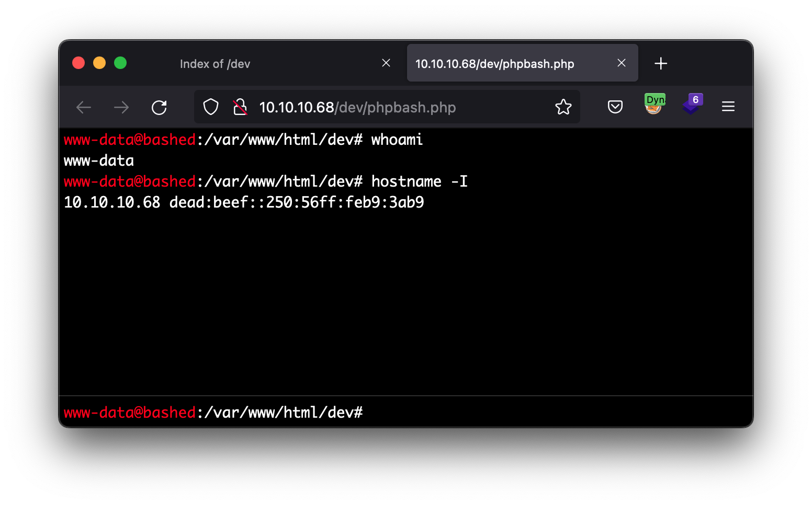
Task: Click the insecure connection padlock icon
Action: [240, 107]
